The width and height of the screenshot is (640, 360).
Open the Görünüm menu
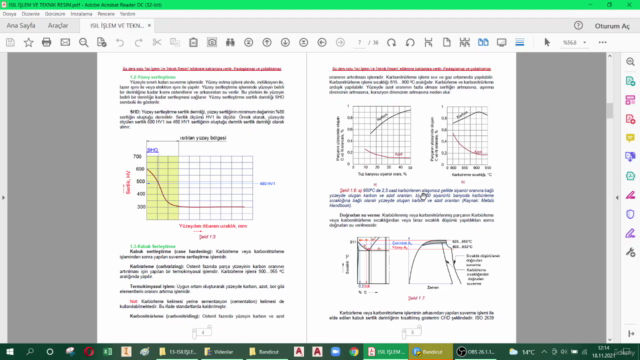(x=55, y=14)
